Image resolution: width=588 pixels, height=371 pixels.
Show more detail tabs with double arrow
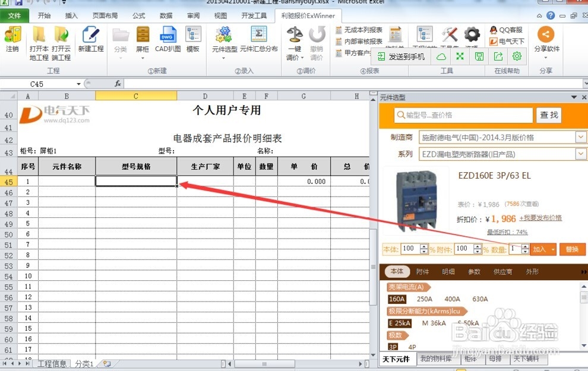click(x=584, y=272)
